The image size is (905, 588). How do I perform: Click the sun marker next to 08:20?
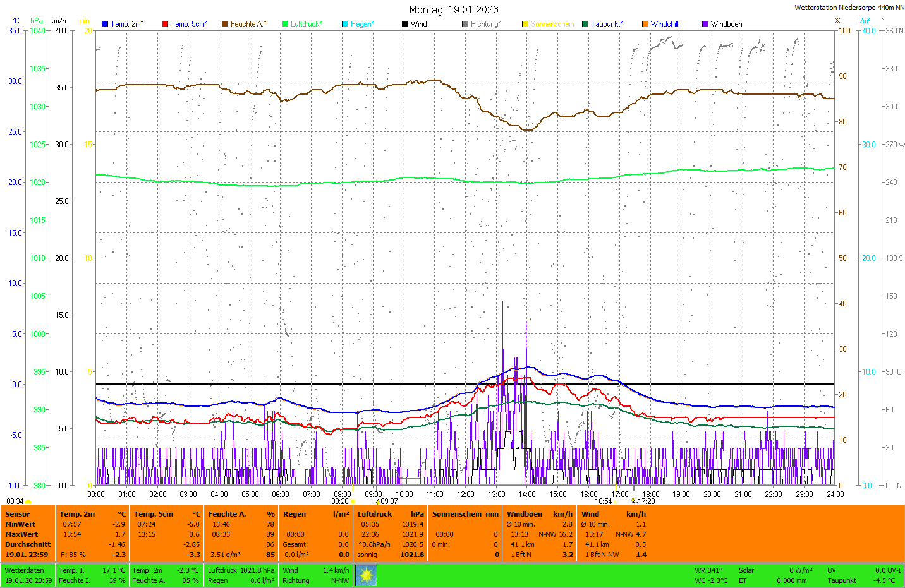353,501
